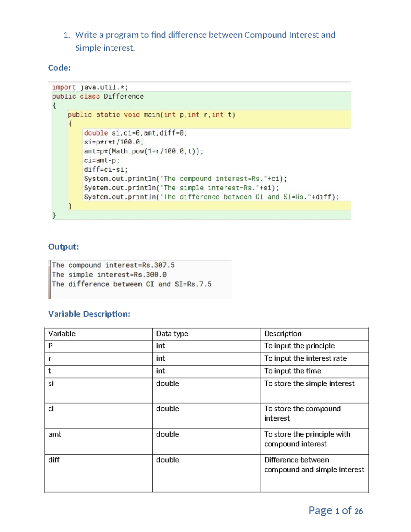This screenshot has width=411, height=532.
Task: Click the question text 'Write a program to find difference'
Action: [141, 35]
